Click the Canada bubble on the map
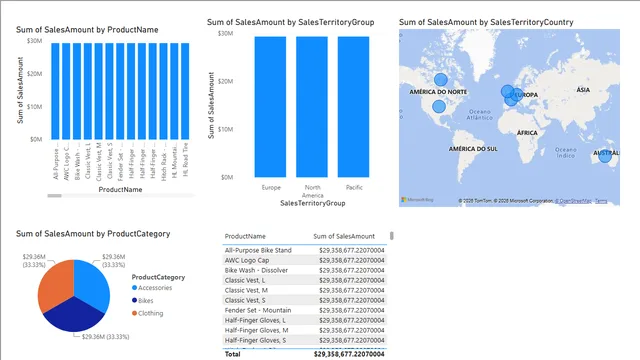This screenshot has height=360, width=640. point(440,80)
